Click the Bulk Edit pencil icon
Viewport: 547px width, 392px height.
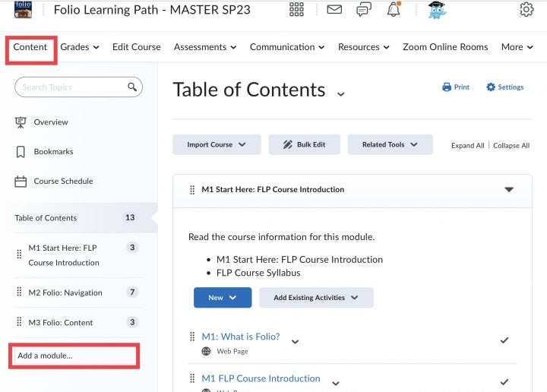coord(288,144)
